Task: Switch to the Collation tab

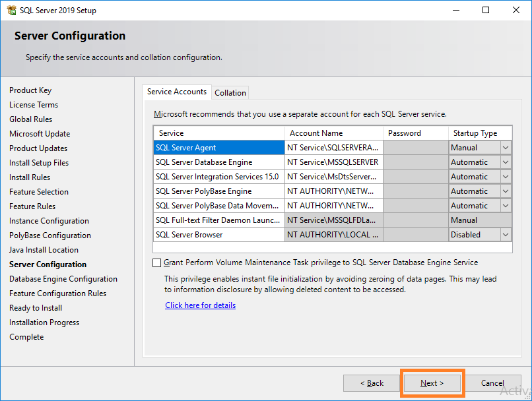Action: pos(230,93)
